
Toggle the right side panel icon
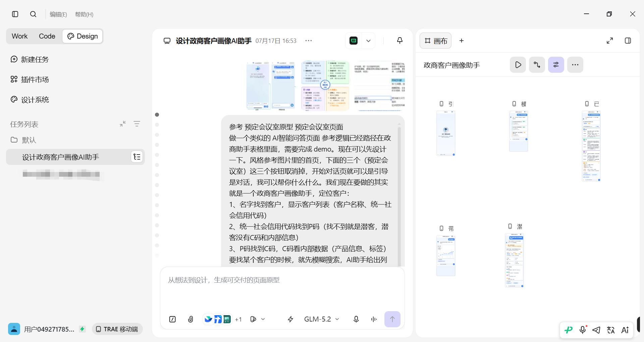point(628,41)
